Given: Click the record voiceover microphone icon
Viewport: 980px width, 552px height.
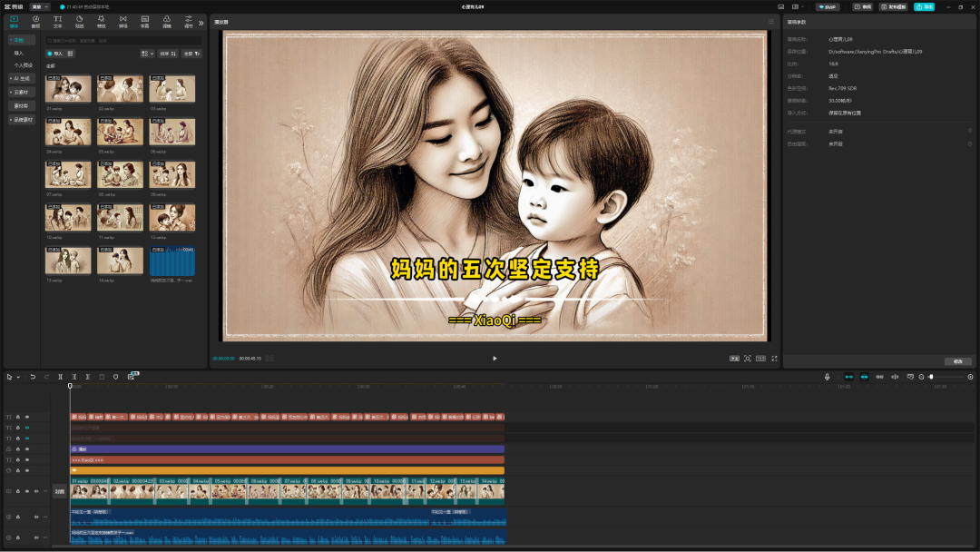Looking at the screenshot, I should (x=827, y=377).
